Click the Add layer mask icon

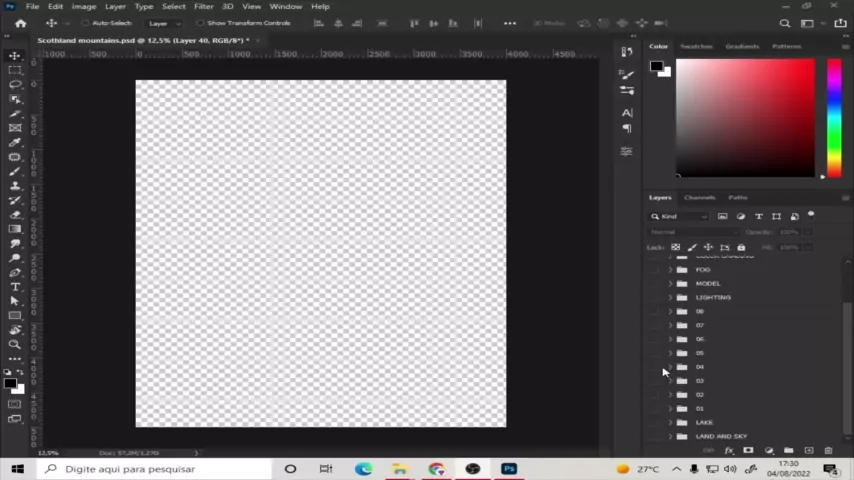tap(748, 451)
